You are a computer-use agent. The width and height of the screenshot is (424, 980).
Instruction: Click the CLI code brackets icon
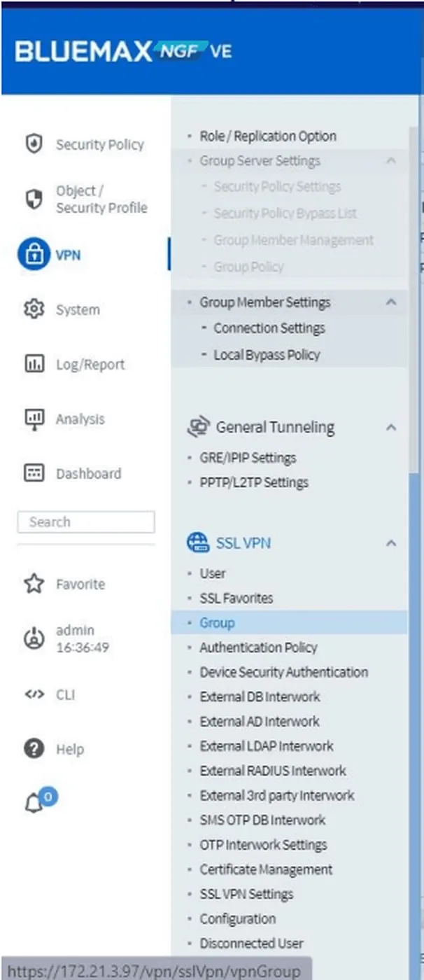click(34, 694)
